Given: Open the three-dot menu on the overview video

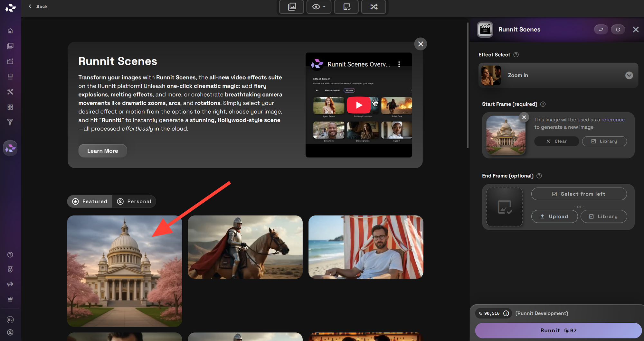Looking at the screenshot, I should tap(399, 64).
